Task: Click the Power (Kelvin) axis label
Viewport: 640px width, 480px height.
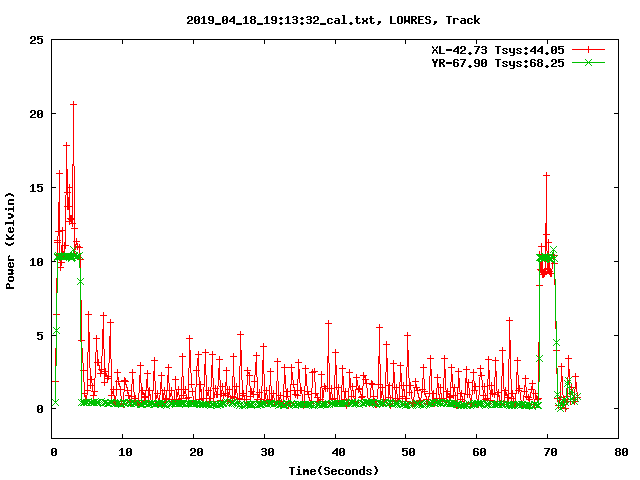Action: click(x=10, y=241)
